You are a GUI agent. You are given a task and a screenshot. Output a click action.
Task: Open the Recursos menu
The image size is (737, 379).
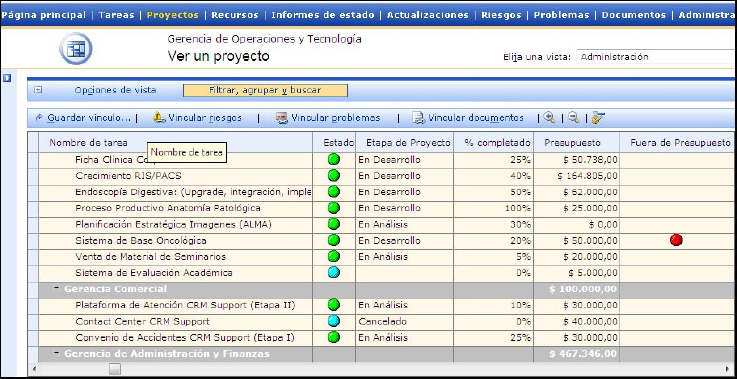235,15
